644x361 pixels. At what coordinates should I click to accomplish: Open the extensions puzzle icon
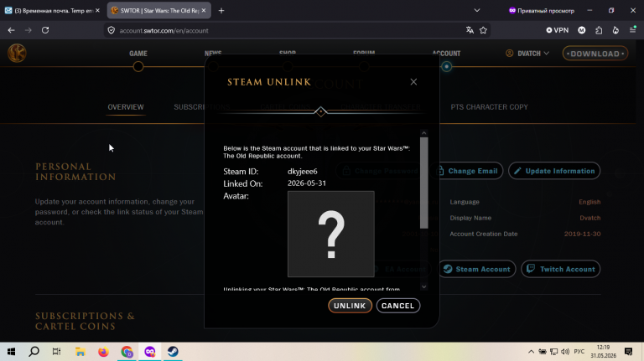(599, 30)
